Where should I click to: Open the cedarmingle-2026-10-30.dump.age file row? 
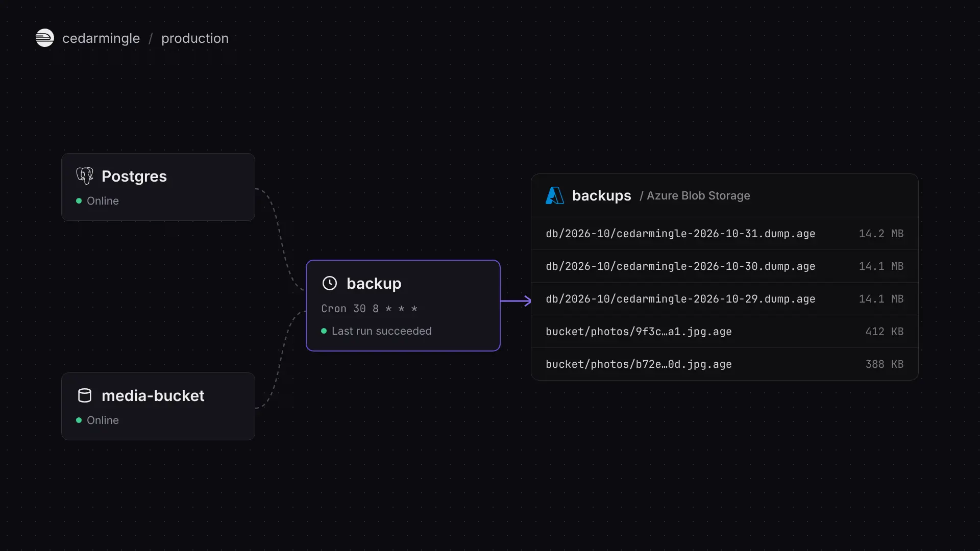point(725,266)
